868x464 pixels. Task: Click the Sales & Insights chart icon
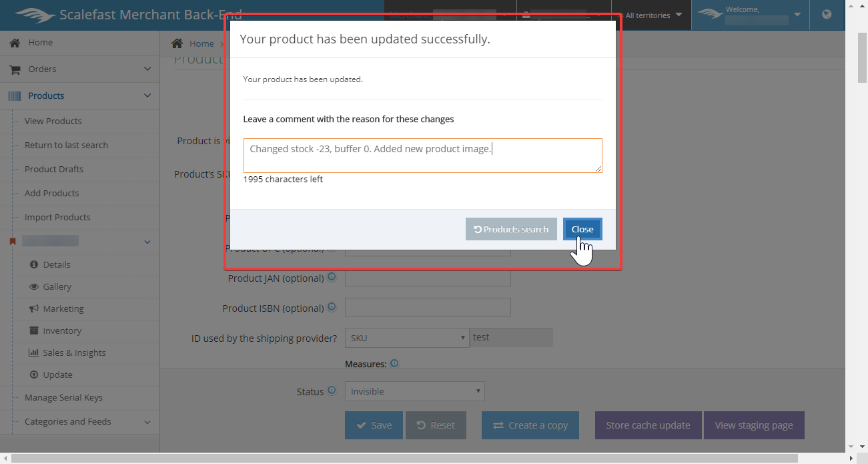pyautogui.click(x=34, y=353)
